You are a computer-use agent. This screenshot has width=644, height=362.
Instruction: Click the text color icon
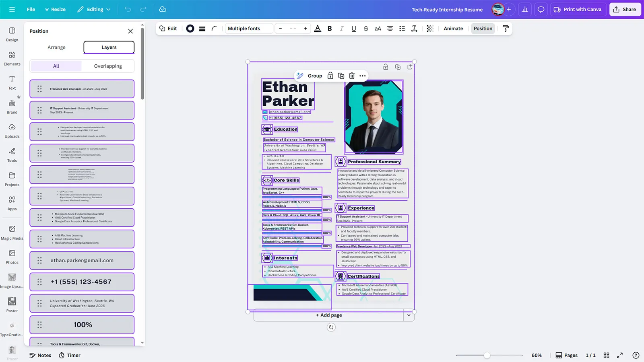(318, 29)
